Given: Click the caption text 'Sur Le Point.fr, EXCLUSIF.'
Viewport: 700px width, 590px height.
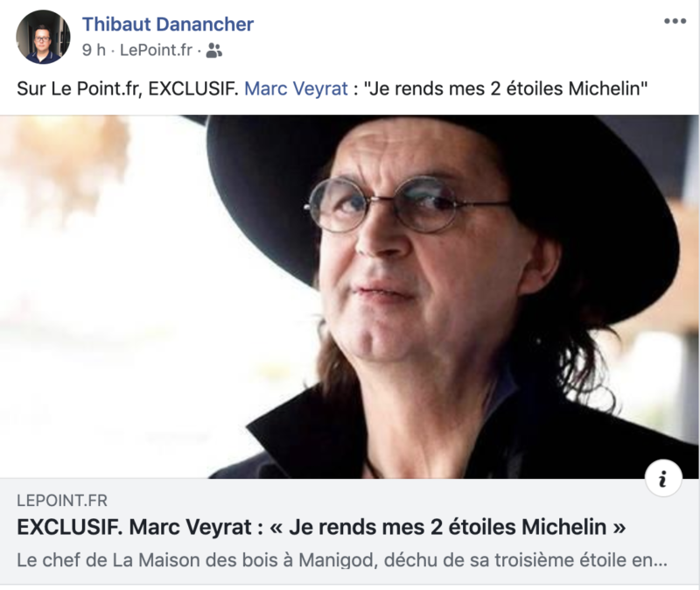Looking at the screenshot, I should point(128,88).
